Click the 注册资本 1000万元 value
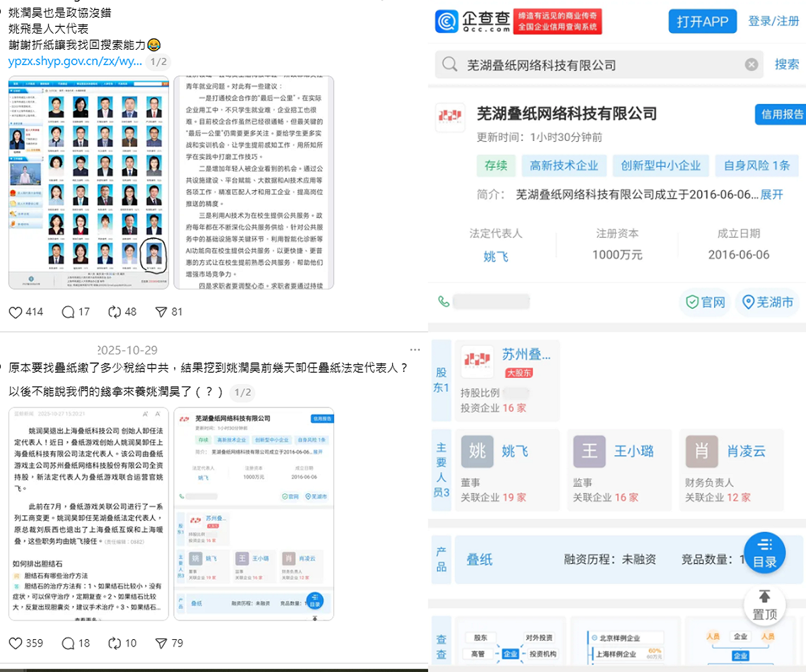Image resolution: width=806 pixels, height=672 pixels. tap(617, 255)
